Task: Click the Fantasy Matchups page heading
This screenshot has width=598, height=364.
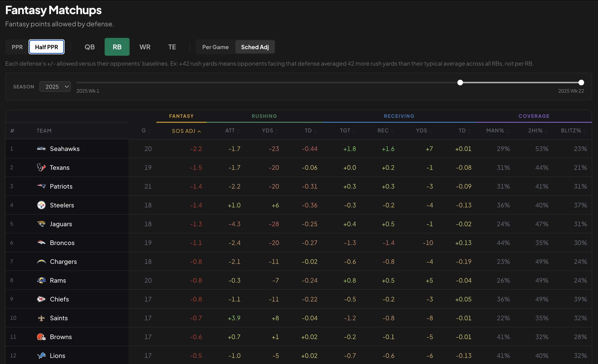Action: 53,10
